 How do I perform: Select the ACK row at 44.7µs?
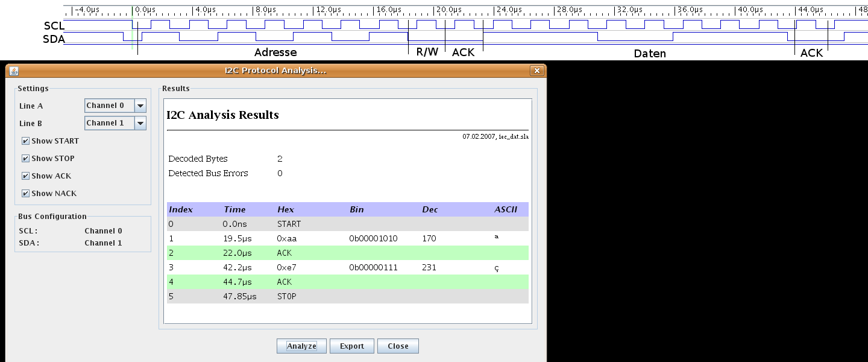tap(348, 282)
